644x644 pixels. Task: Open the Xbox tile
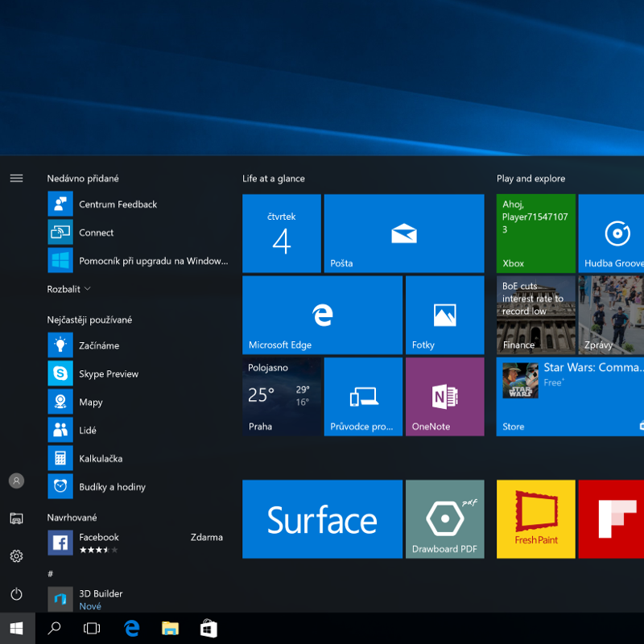pyautogui.click(x=536, y=233)
